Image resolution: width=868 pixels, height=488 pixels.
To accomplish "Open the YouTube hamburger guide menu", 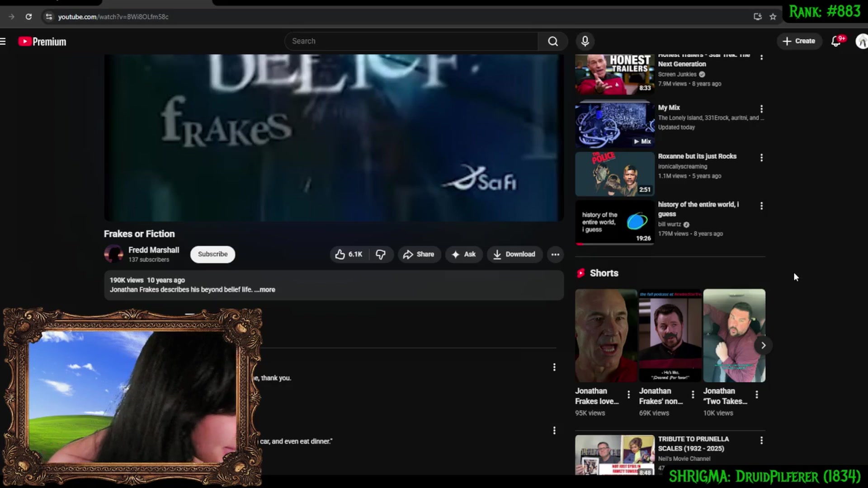I will pyautogui.click(x=3, y=42).
